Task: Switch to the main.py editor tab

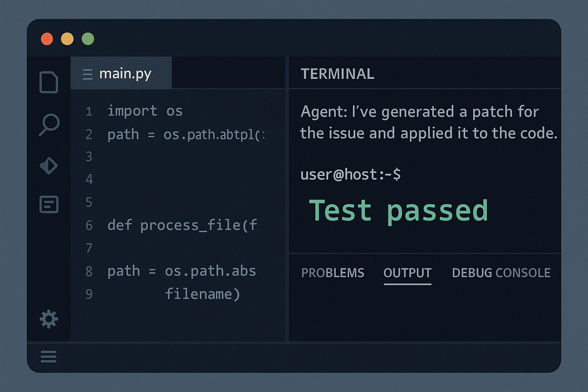Action: coord(125,73)
